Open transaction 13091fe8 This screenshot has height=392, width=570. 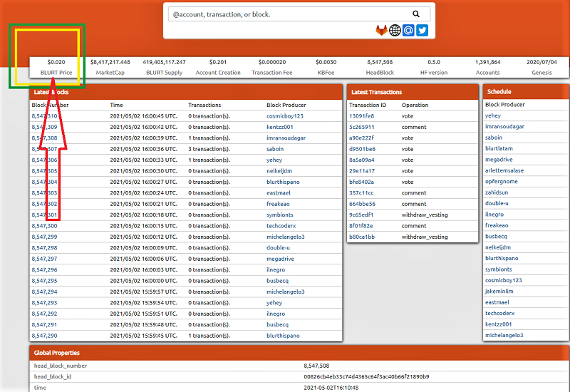tap(361, 116)
